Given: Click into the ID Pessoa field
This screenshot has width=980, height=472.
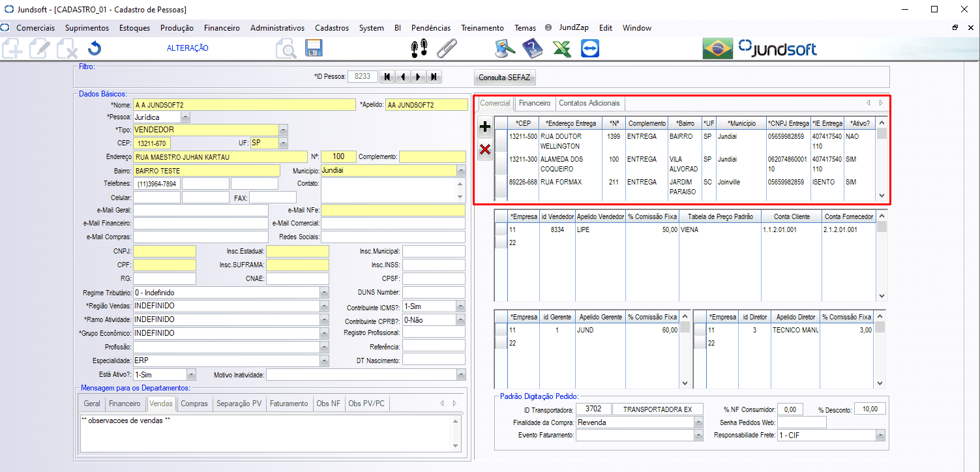Looking at the screenshot, I should pyautogui.click(x=363, y=76).
